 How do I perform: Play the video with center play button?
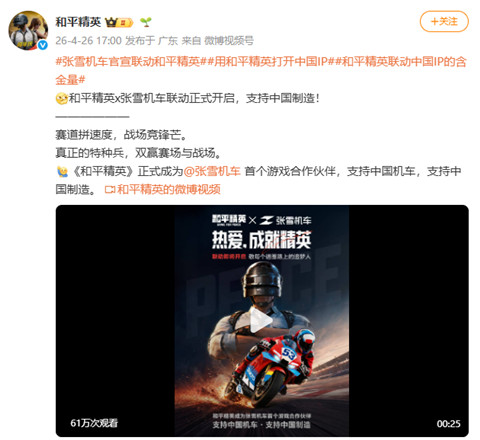262,321
